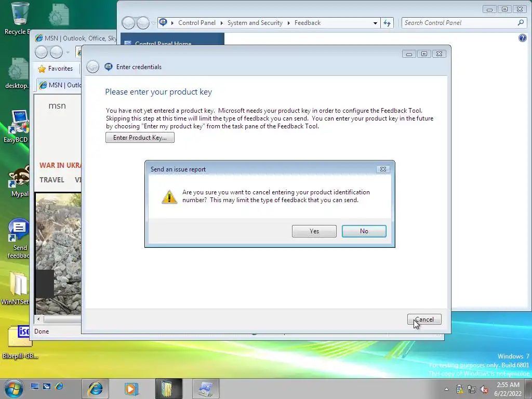This screenshot has height=399, width=532.
Task: Select the MSN tab in Internet Explorer
Action: point(60,85)
